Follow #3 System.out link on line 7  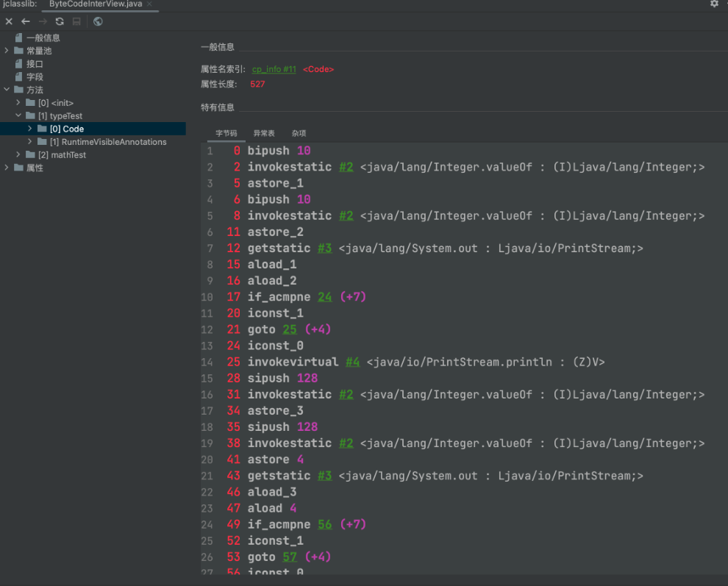click(x=324, y=248)
